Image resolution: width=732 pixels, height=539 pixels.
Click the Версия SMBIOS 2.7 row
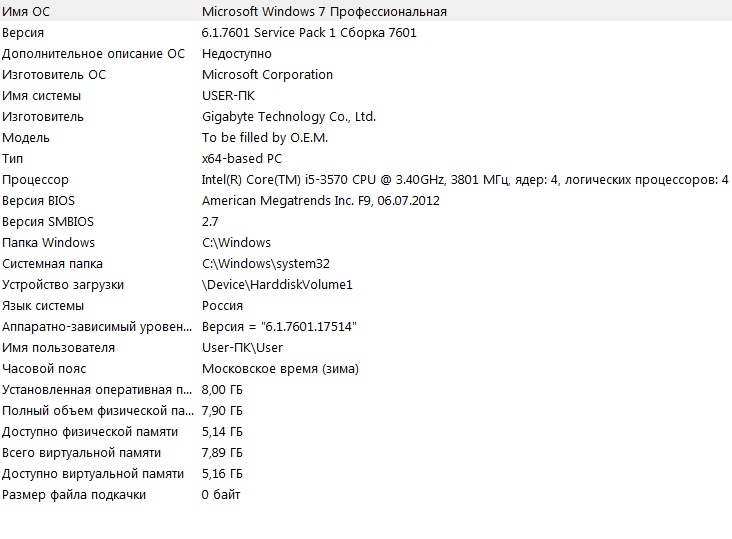point(366,221)
